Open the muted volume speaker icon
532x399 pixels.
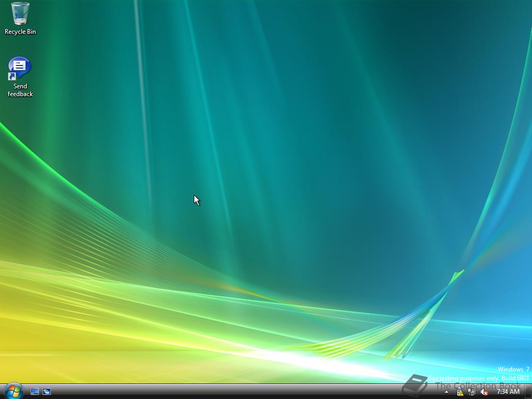pos(484,392)
